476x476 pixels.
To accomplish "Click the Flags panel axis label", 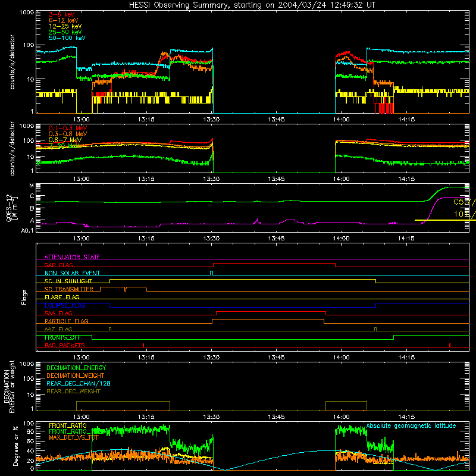I will tap(24, 297).
